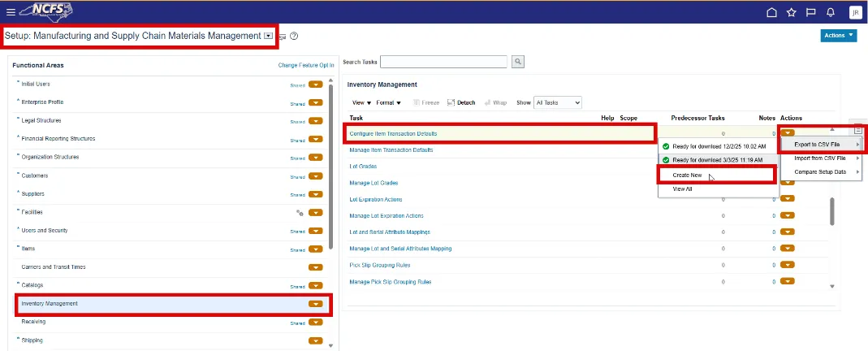This screenshot has height=351, width=868.
Task: Open the hamburger navigation menu
Action: [11, 12]
